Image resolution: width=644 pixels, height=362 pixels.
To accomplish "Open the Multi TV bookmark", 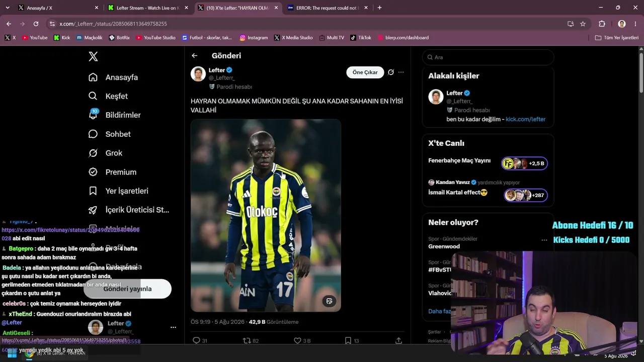I will (x=332, y=38).
